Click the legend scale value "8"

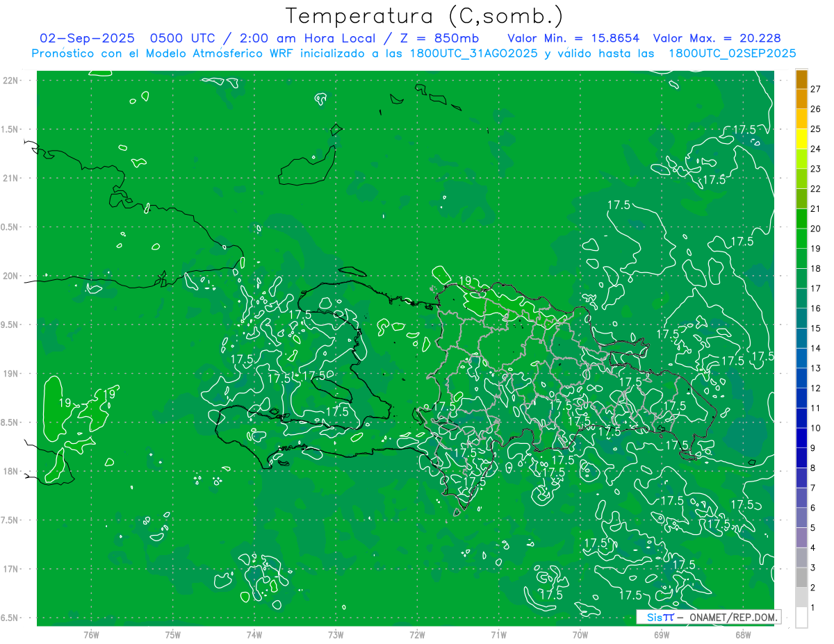813,468
